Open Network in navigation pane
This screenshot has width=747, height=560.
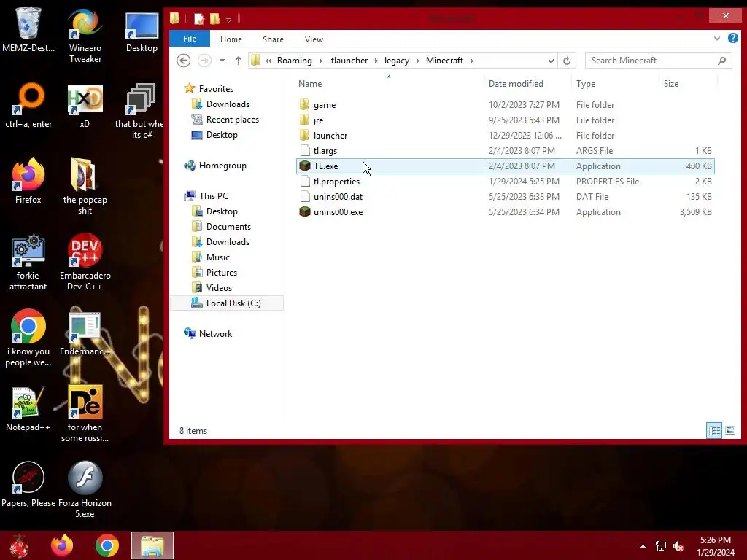[215, 334]
